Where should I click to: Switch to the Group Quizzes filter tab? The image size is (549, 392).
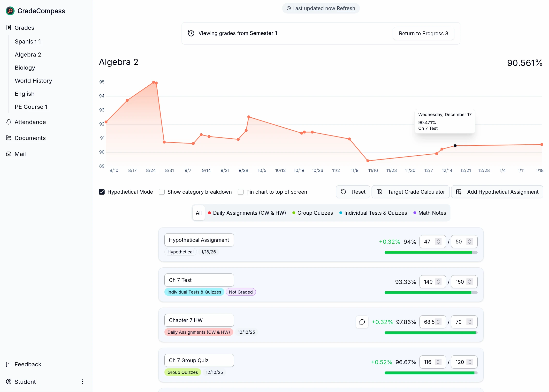tap(313, 213)
